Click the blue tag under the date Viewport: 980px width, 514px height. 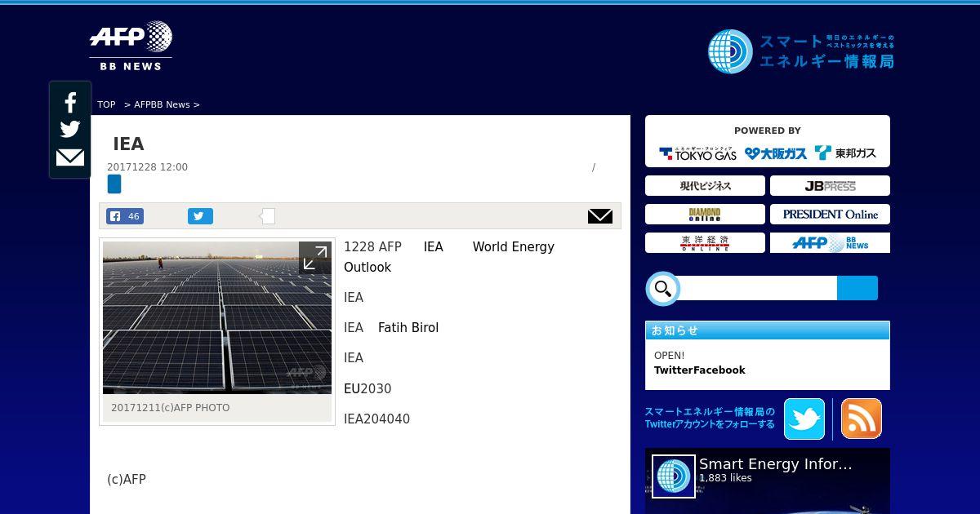[114, 184]
